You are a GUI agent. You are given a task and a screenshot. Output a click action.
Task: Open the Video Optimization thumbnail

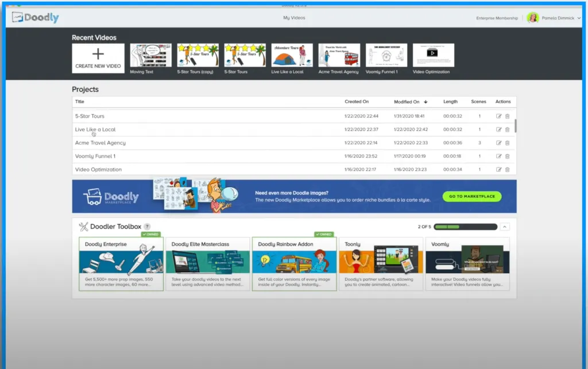(434, 55)
